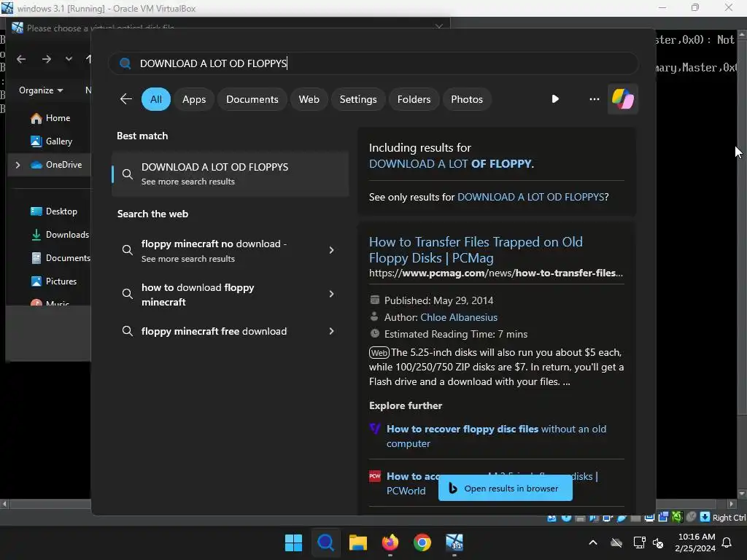Click the volume muted tray icon
This screenshot has height=560, width=747.
pyautogui.click(x=658, y=542)
